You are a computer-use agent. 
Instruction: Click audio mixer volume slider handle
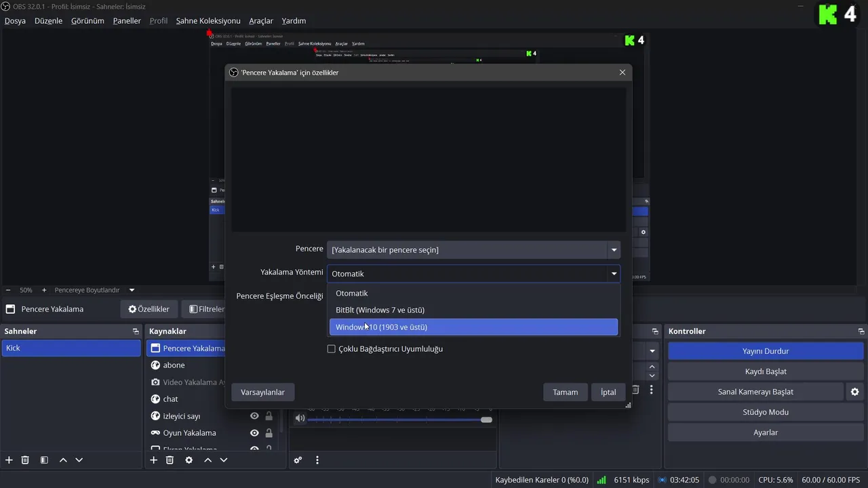(x=486, y=420)
